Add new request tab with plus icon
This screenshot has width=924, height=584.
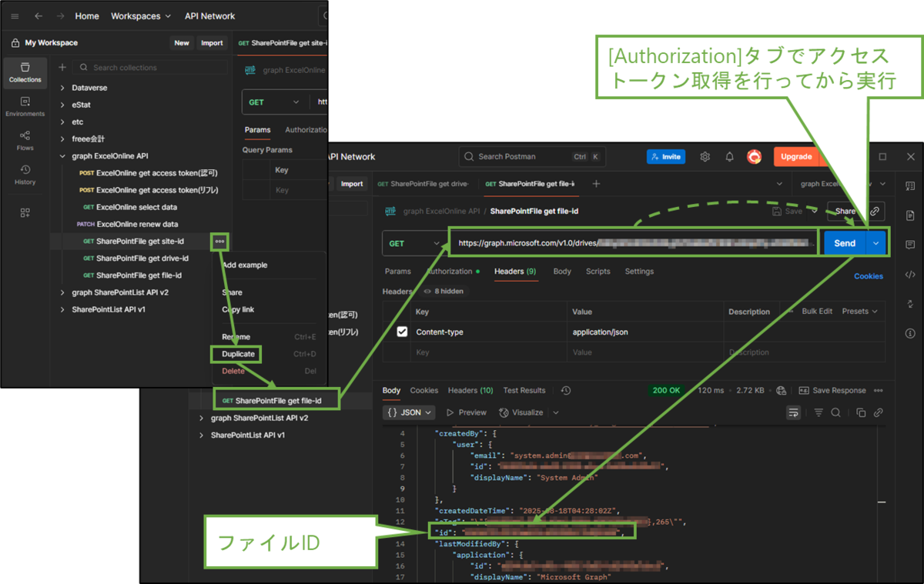click(x=596, y=184)
